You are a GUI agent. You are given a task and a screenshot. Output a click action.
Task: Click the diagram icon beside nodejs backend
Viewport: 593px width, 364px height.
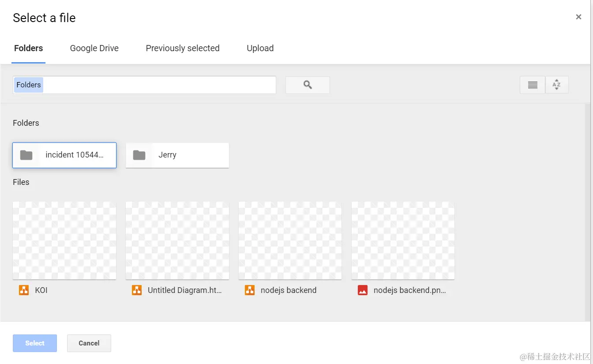250,290
